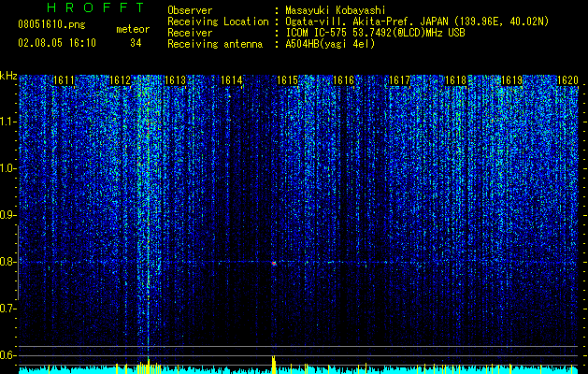Screen dimensions: 588x374
Task: Click the Receiver label
Action: pyautogui.click(x=190, y=33)
